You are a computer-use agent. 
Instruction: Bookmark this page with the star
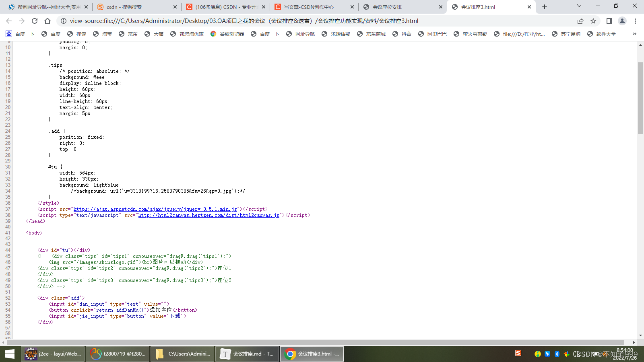tap(593, 21)
